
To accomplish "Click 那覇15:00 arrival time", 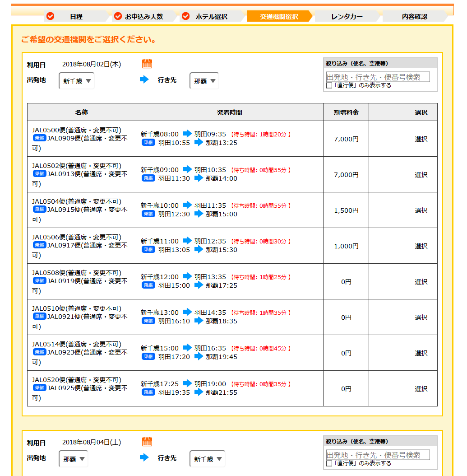I will point(222,214).
